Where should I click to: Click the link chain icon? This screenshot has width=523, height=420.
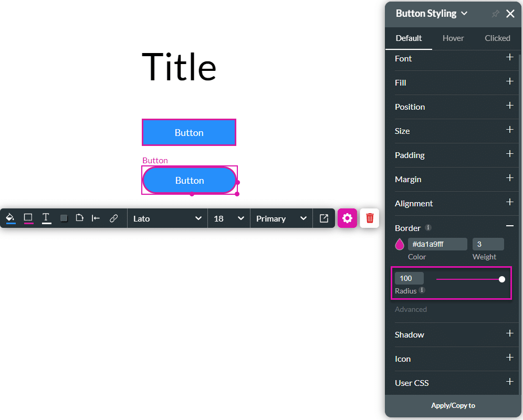tap(113, 218)
